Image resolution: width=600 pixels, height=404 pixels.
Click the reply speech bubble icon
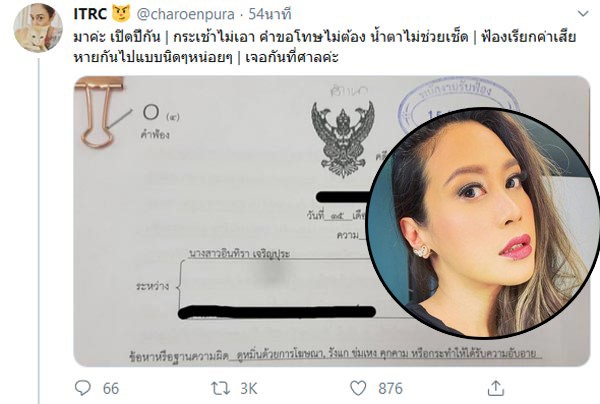tap(82, 388)
